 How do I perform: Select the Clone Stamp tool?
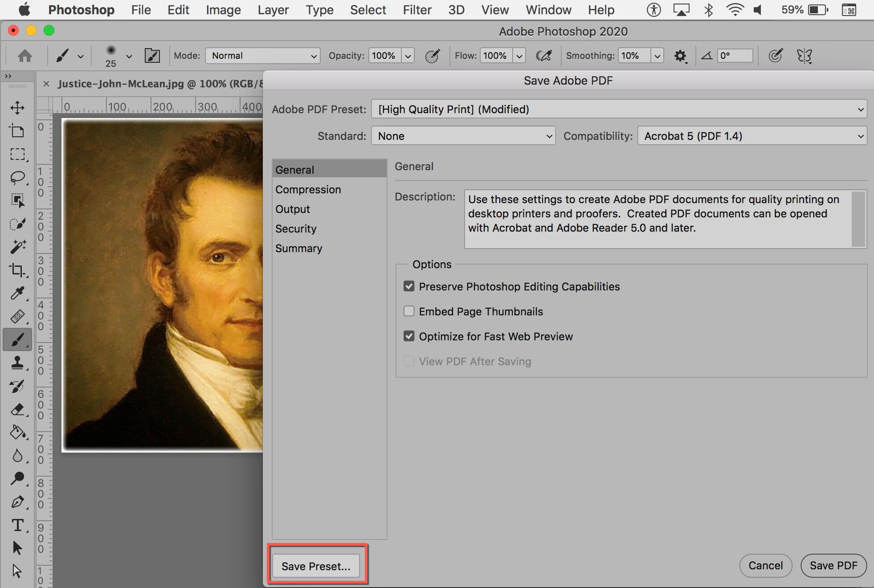(x=17, y=363)
